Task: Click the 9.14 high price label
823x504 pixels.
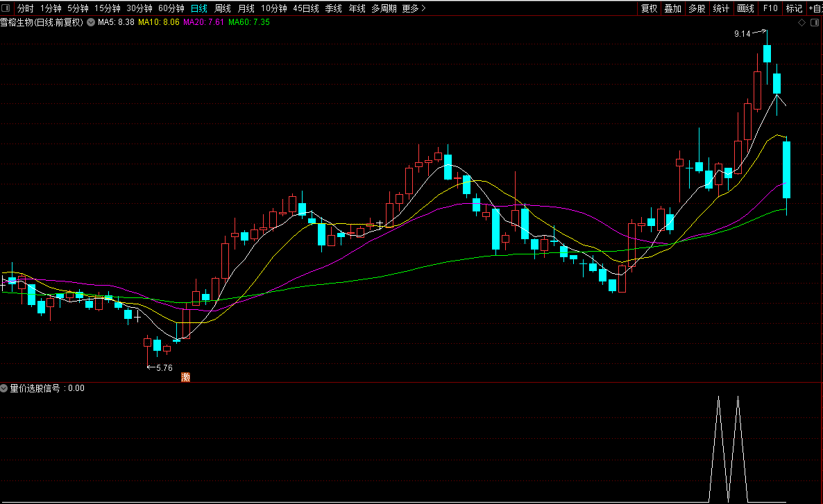Action: point(743,34)
